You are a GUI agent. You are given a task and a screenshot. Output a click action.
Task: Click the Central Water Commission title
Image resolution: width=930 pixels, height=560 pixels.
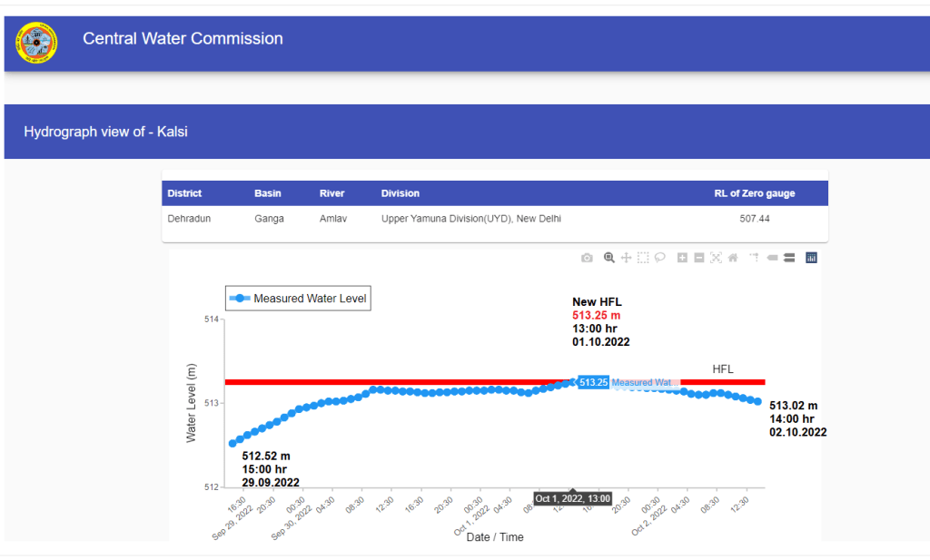[x=183, y=39]
